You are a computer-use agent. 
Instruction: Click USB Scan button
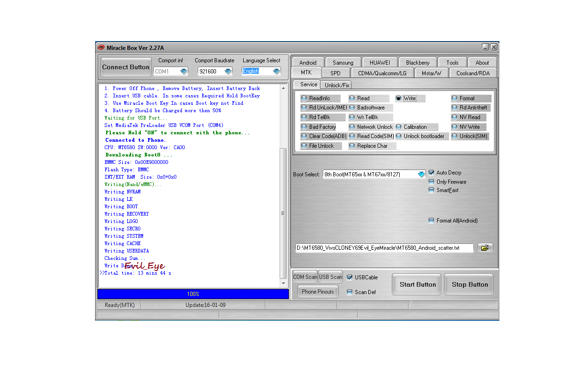tap(330, 277)
